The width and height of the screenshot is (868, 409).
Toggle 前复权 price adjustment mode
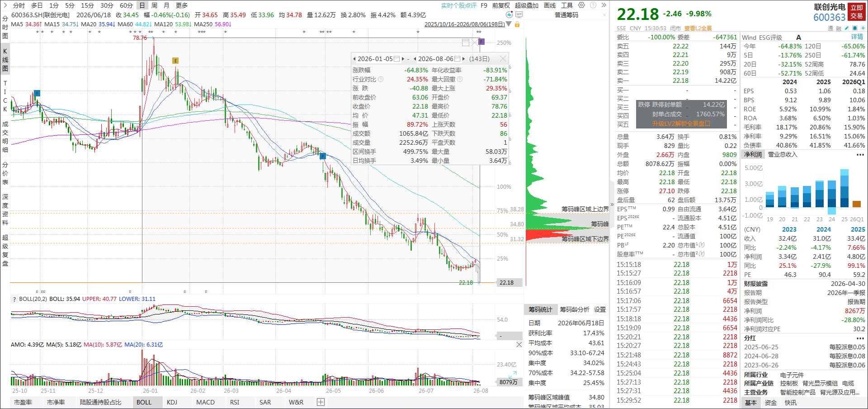(x=501, y=5)
